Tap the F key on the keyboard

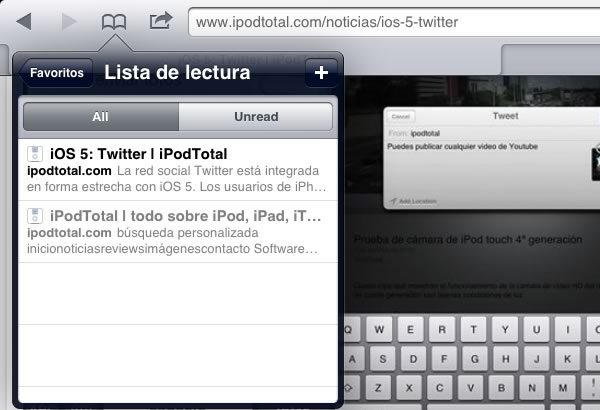(x=444, y=359)
